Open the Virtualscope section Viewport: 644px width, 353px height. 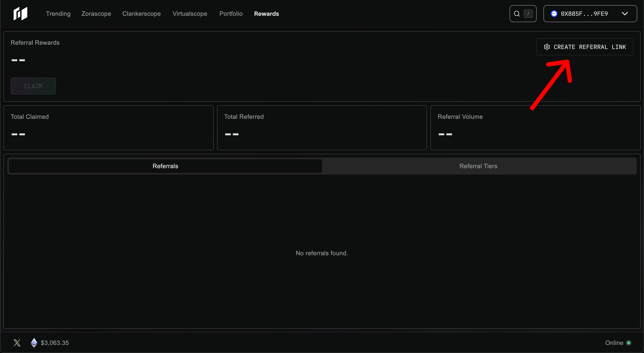point(190,14)
